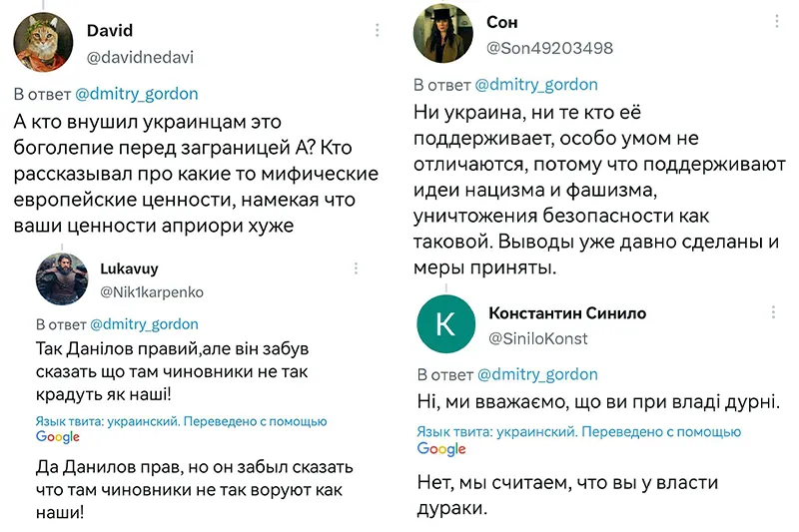
Task: Open @dmitry_gordon mention in Lukavuy's reply
Action: pos(144,324)
